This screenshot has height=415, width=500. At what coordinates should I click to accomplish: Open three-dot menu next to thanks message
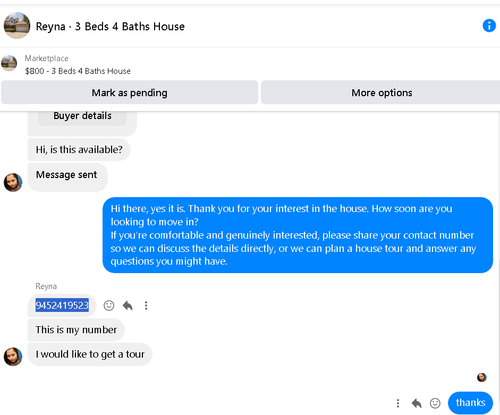(x=398, y=403)
